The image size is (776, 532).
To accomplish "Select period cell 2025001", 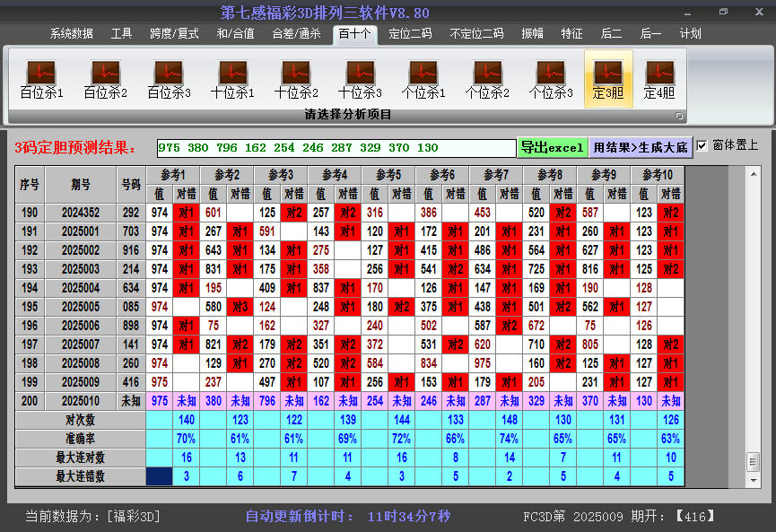I will pyautogui.click(x=81, y=231).
